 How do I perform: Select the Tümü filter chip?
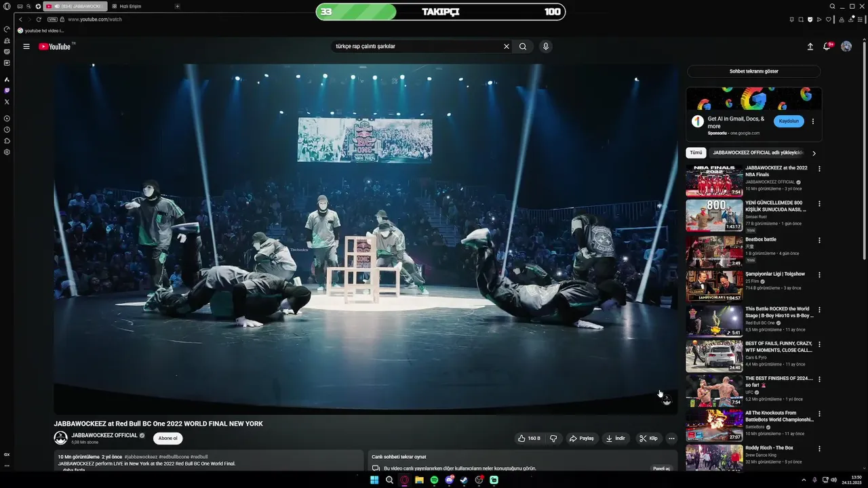[696, 153]
